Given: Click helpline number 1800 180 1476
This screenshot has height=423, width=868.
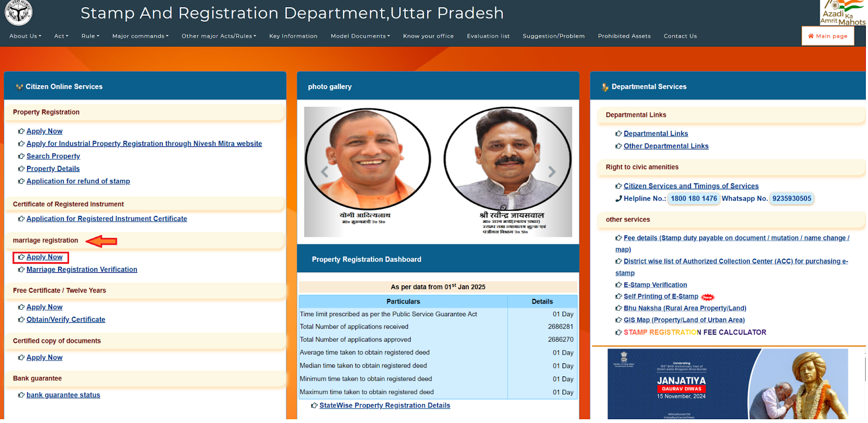Looking at the screenshot, I should tap(694, 198).
